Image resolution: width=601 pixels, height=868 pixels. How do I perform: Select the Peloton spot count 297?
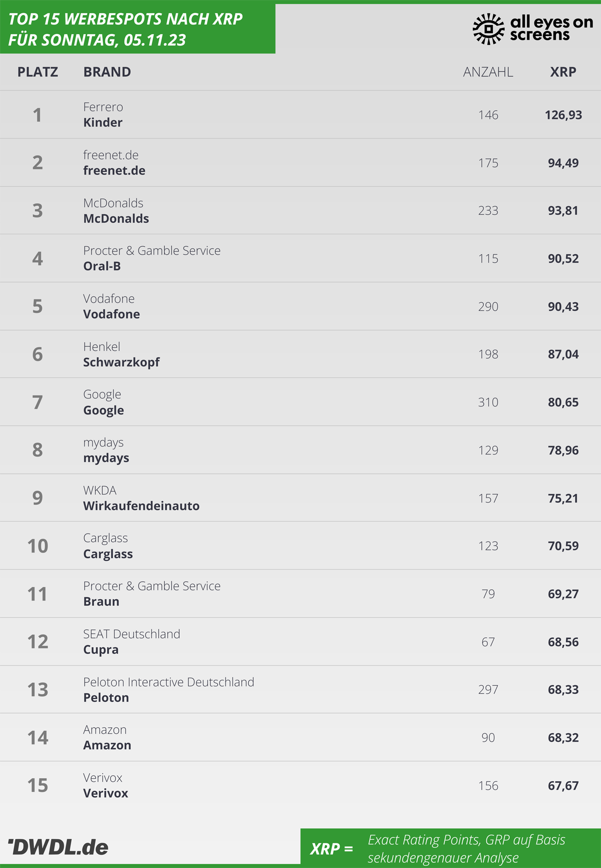pyautogui.click(x=488, y=690)
